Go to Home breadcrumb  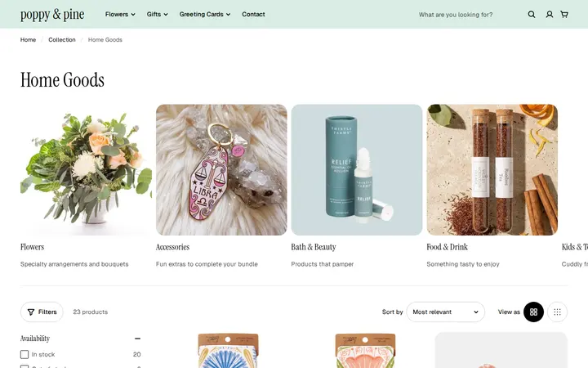(x=28, y=40)
